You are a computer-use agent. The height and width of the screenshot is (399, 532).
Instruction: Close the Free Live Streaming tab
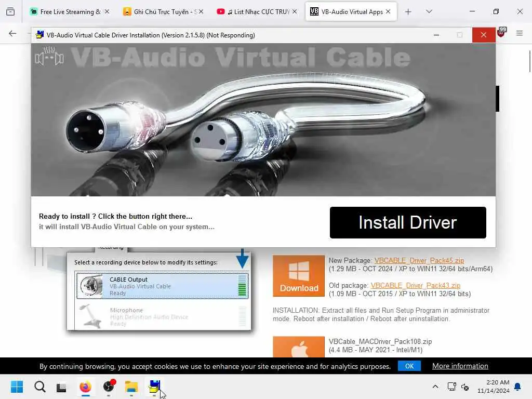click(x=107, y=11)
